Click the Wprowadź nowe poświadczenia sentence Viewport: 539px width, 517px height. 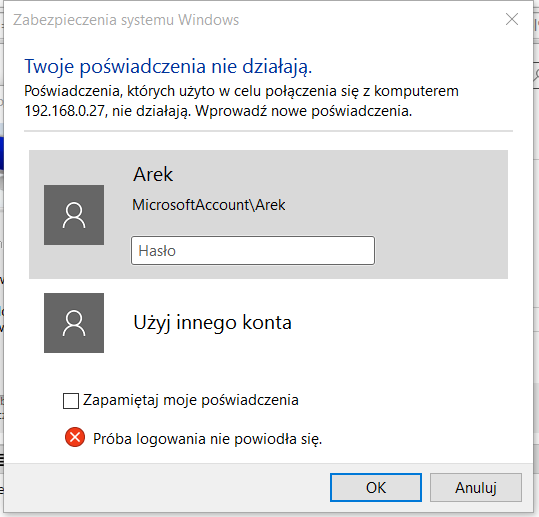click(304, 111)
